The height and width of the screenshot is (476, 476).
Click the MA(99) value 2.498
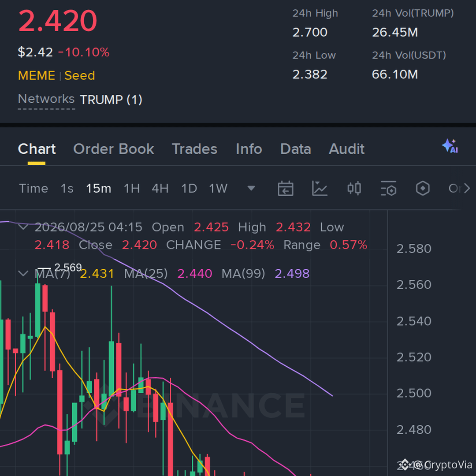tap(292, 274)
